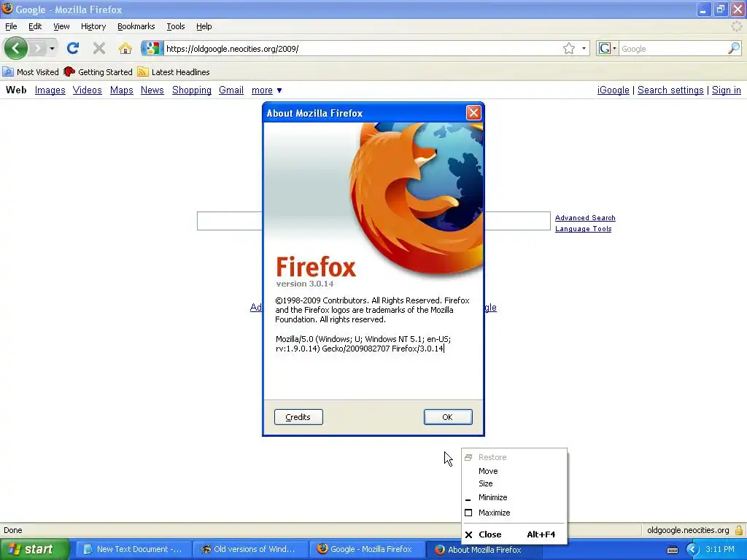Go to the Home page icon
747x560 pixels.
tap(125, 48)
